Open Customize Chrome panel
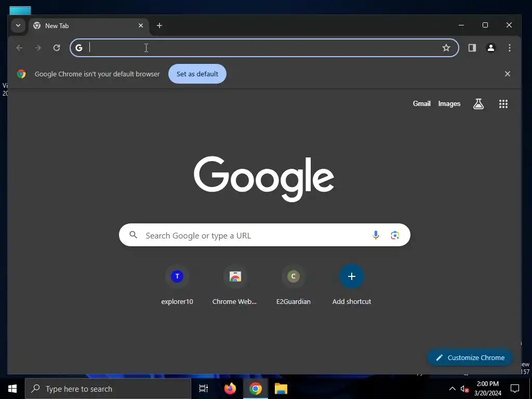Viewport: 532px width, 399px height. tap(470, 357)
